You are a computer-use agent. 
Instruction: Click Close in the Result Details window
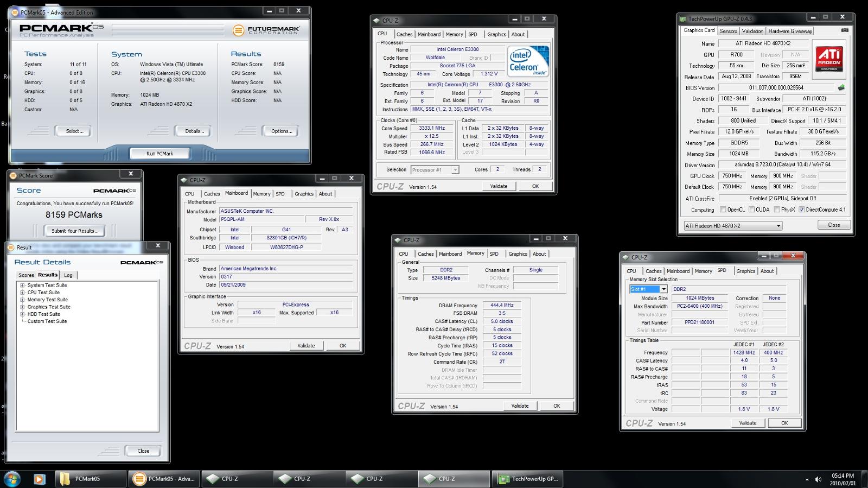(143, 451)
